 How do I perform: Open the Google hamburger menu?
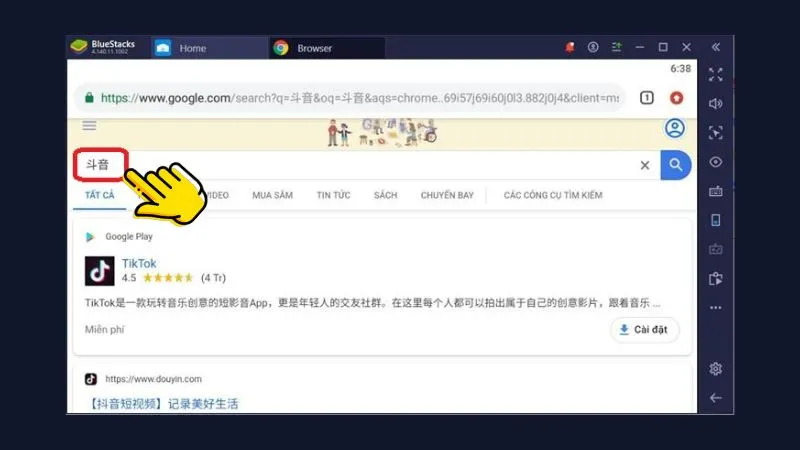pyautogui.click(x=89, y=126)
